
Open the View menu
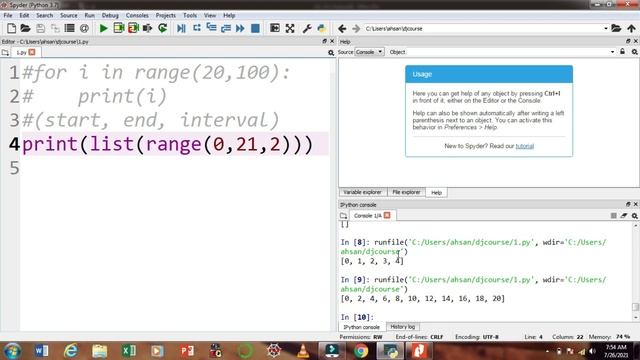[x=210, y=15]
